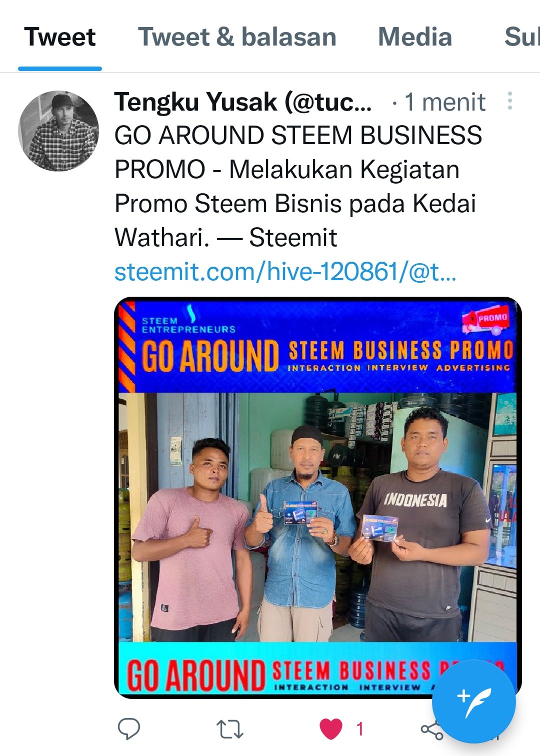Retweet using the arrows icon
The width and height of the screenshot is (540, 756).
point(229,729)
